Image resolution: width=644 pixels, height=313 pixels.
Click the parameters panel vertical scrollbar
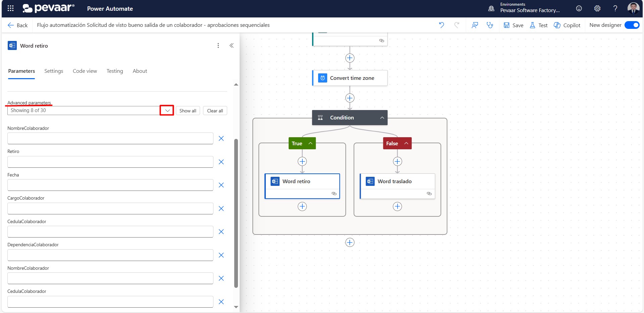(x=236, y=213)
